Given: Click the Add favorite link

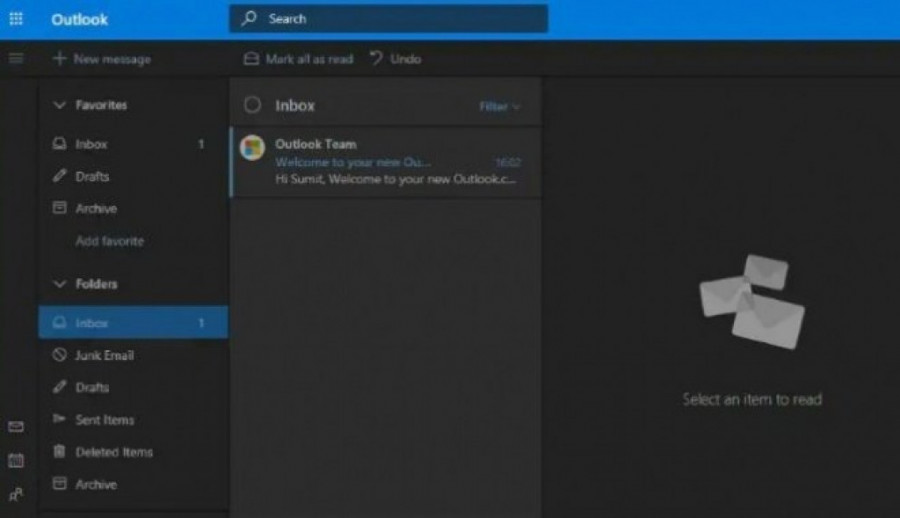Looking at the screenshot, I should click(x=109, y=241).
